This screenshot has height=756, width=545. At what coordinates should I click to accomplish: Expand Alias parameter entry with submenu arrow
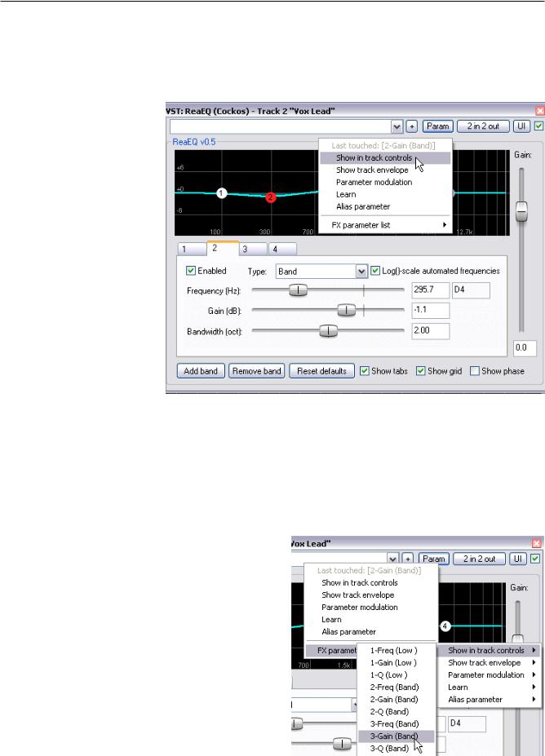point(489,700)
